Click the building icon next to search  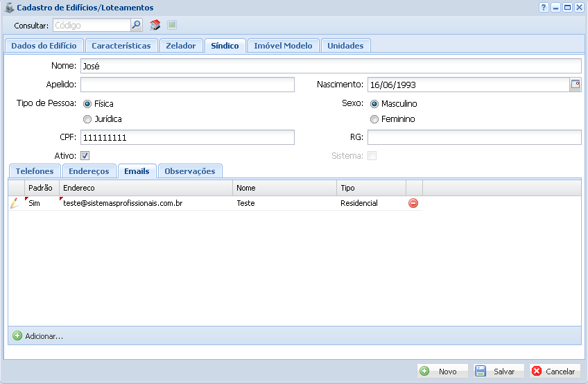[x=155, y=25]
